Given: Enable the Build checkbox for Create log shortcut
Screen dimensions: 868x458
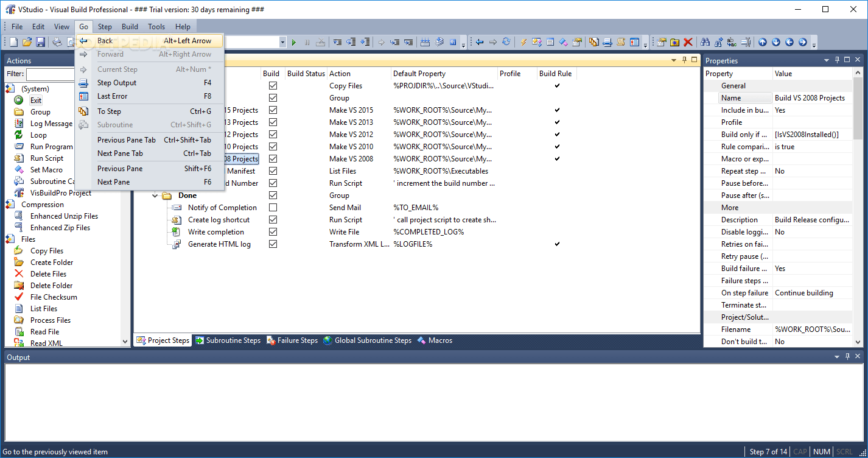Looking at the screenshot, I should tap(272, 219).
